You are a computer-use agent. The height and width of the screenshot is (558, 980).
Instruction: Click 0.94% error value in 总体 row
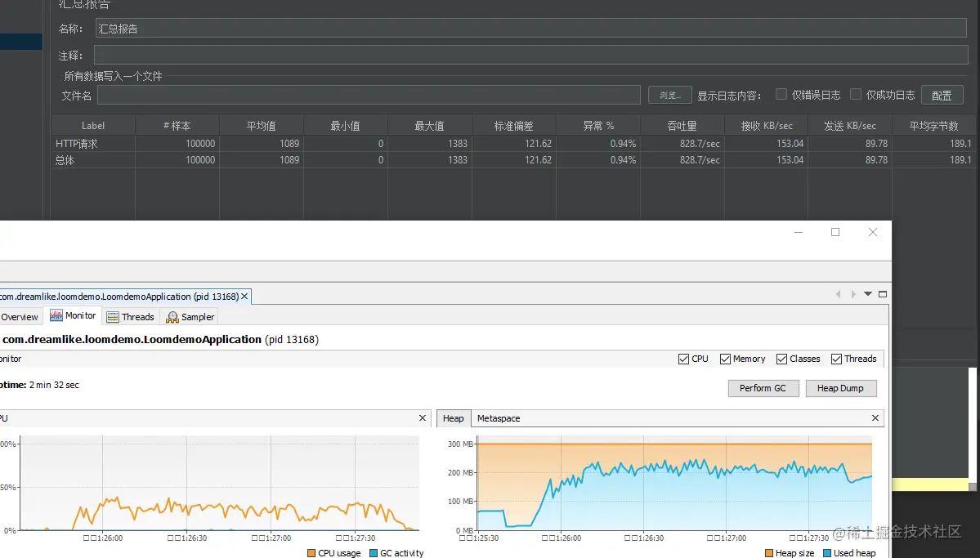pyautogui.click(x=623, y=160)
